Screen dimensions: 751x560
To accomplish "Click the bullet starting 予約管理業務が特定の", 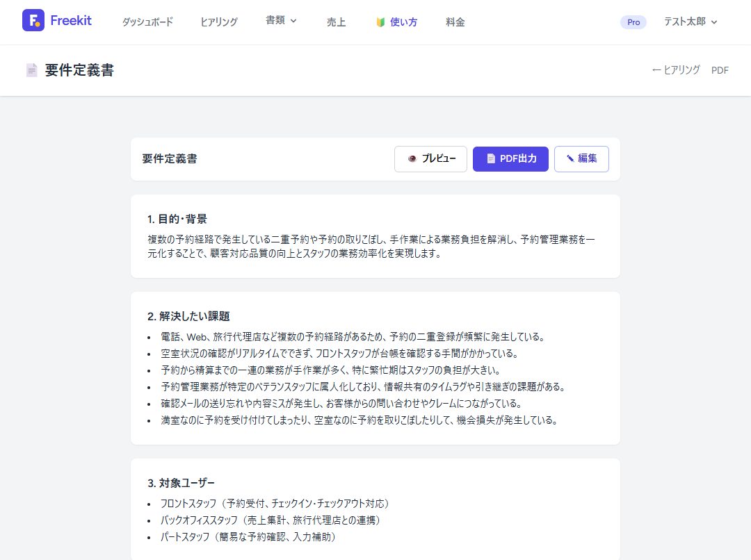I will 363,387.
